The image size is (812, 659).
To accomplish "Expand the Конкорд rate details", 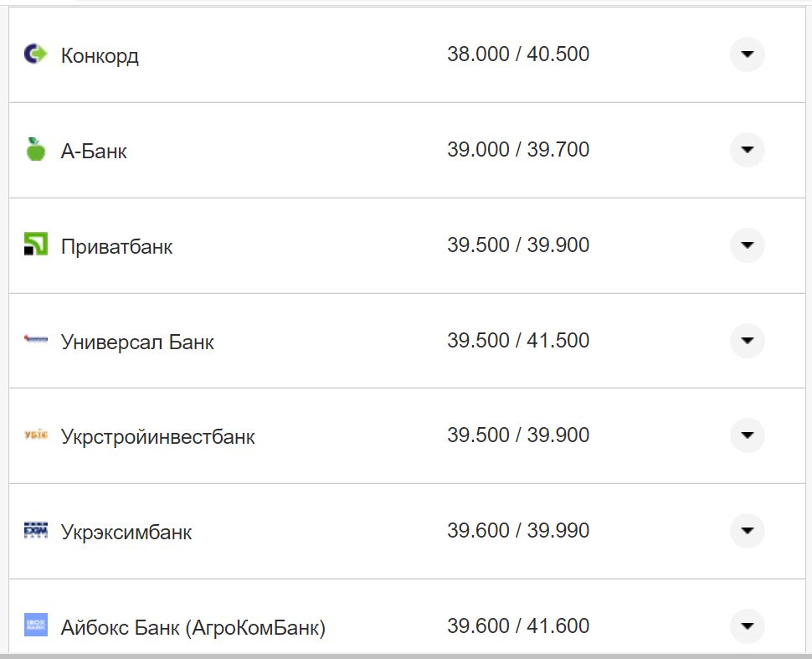I will 746,54.
